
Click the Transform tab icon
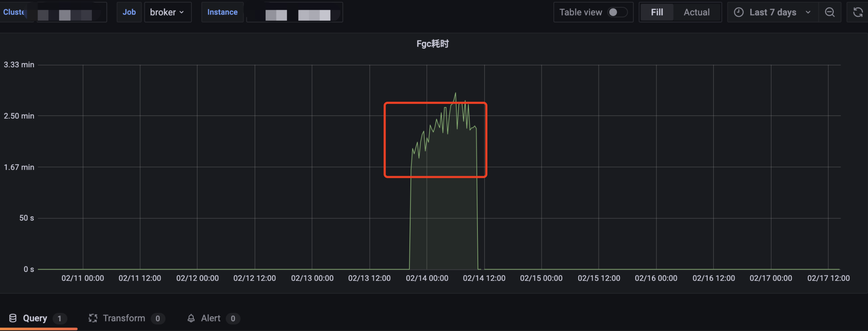(93, 318)
